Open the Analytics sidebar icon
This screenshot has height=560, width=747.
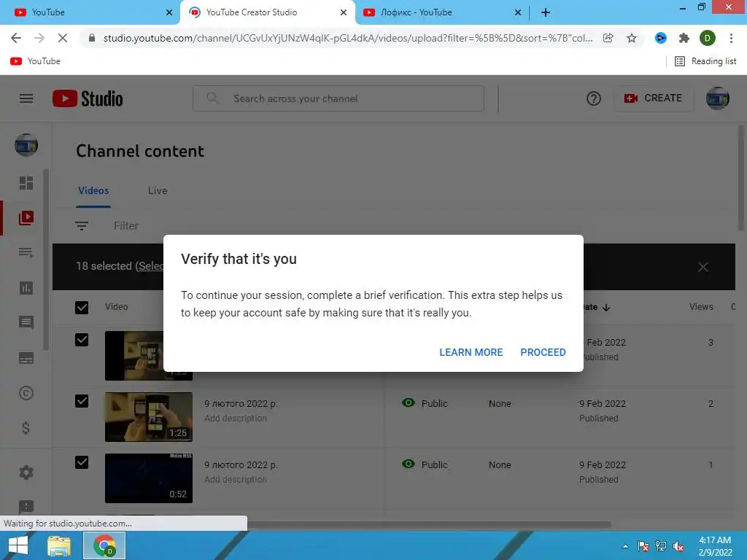click(26, 287)
